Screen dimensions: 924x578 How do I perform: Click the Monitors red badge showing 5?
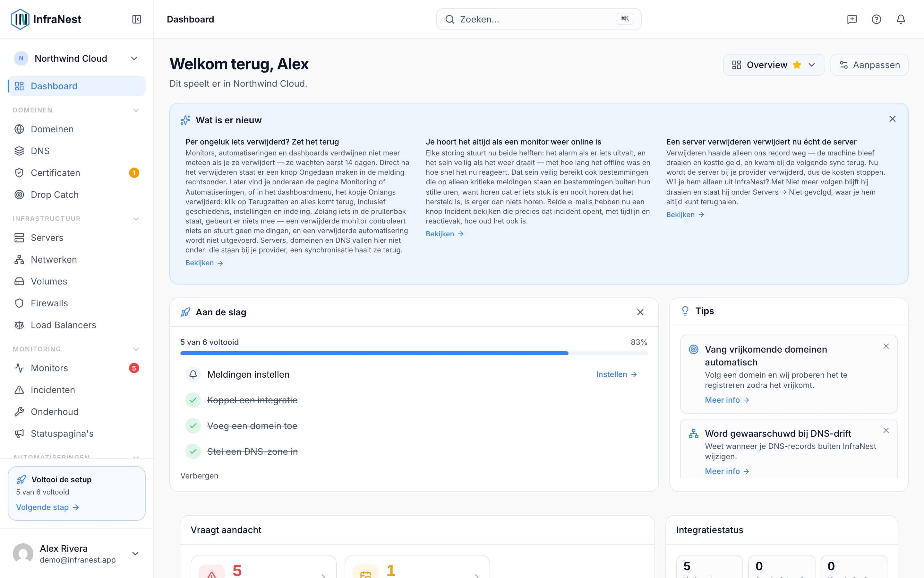tap(134, 368)
